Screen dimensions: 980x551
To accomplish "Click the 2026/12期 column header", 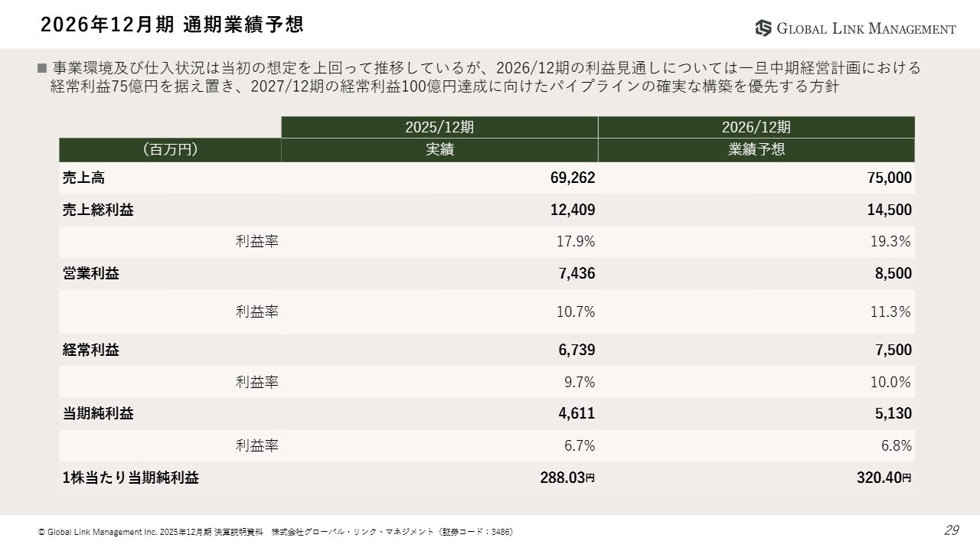I will 756,127.
